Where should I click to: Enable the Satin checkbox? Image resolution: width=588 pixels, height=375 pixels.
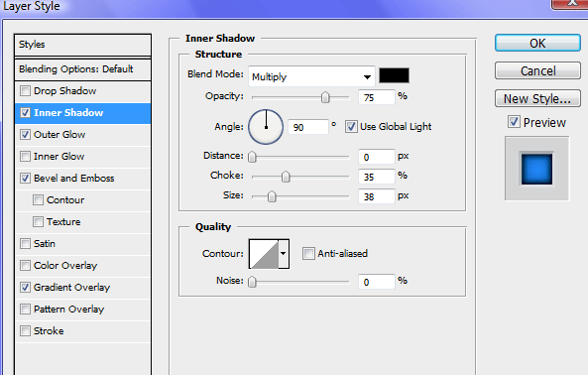[25, 243]
